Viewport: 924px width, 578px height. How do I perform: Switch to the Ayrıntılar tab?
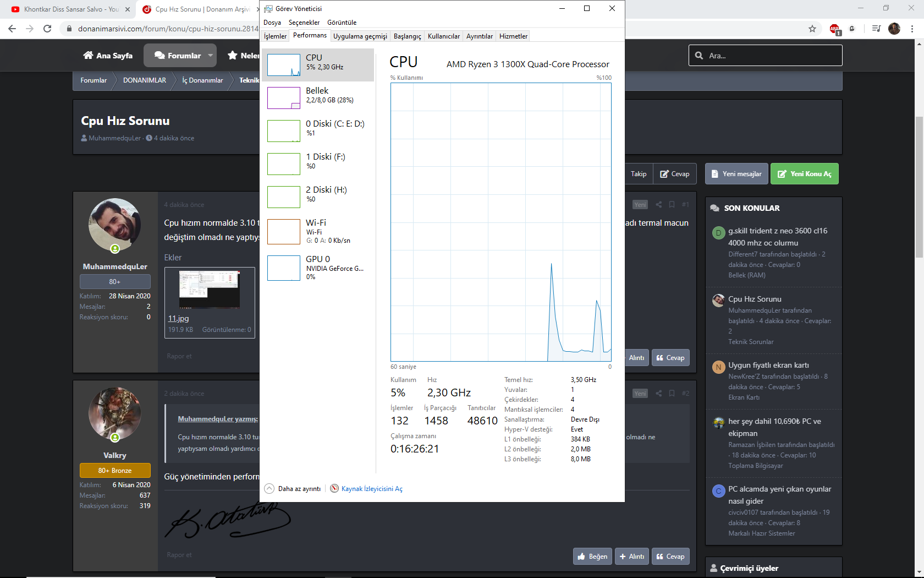click(480, 36)
